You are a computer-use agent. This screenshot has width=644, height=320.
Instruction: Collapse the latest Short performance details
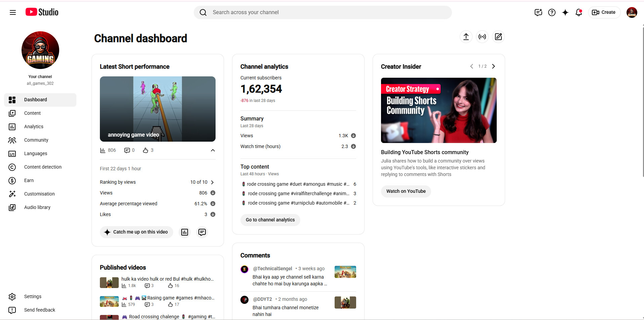pyautogui.click(x=213, y=150)
